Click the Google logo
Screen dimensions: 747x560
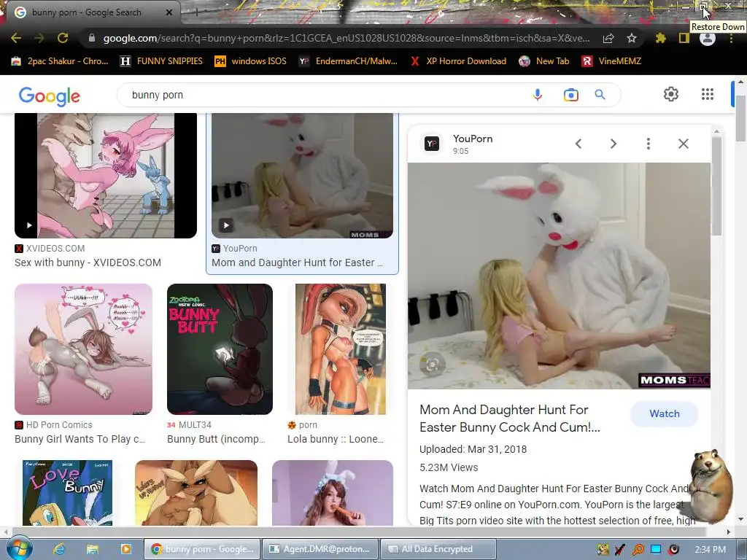coord(50,96)
